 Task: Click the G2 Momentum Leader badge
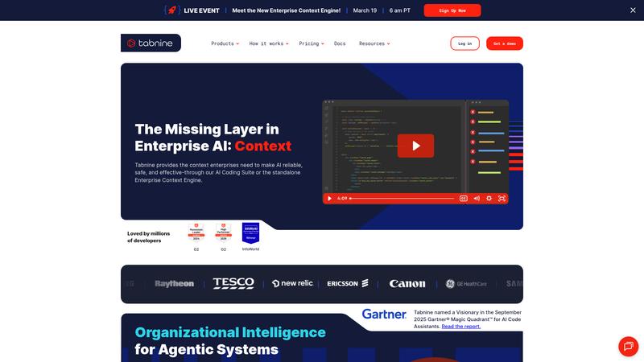click(196, 233)
